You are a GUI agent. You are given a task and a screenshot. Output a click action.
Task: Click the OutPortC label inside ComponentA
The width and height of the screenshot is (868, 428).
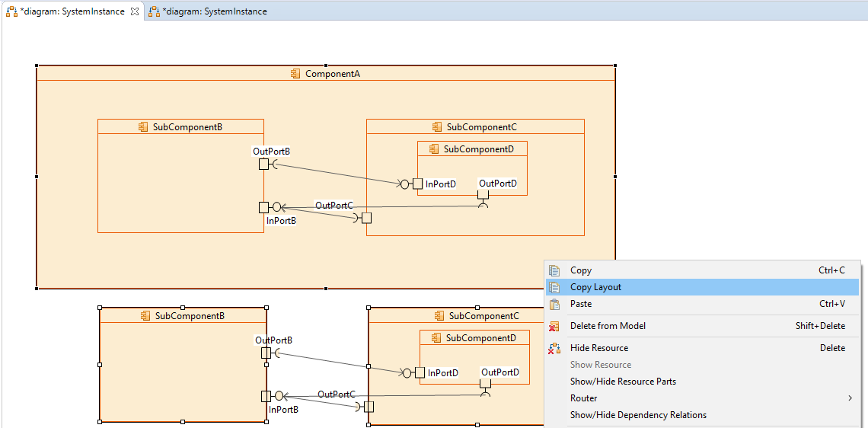point(334,206)
